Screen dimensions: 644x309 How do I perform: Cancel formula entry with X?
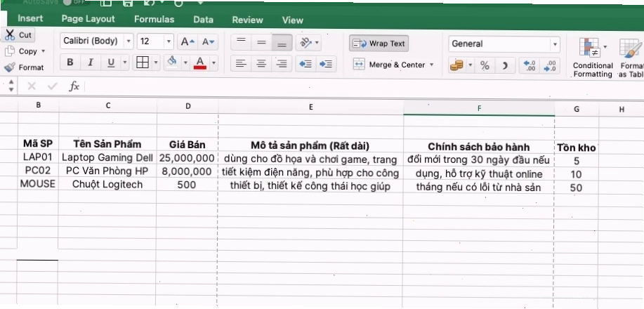pos(32,86)
